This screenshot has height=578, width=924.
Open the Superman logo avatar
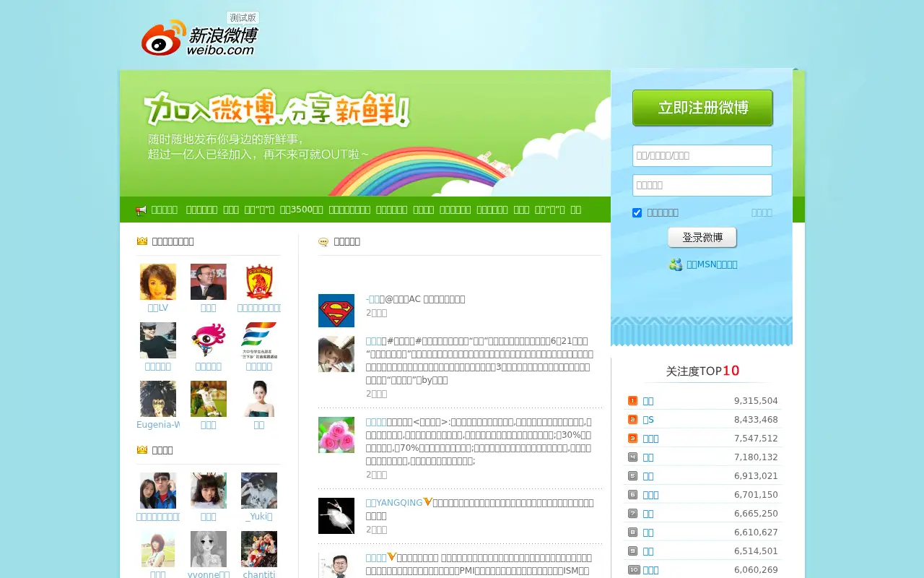(336, 311)
